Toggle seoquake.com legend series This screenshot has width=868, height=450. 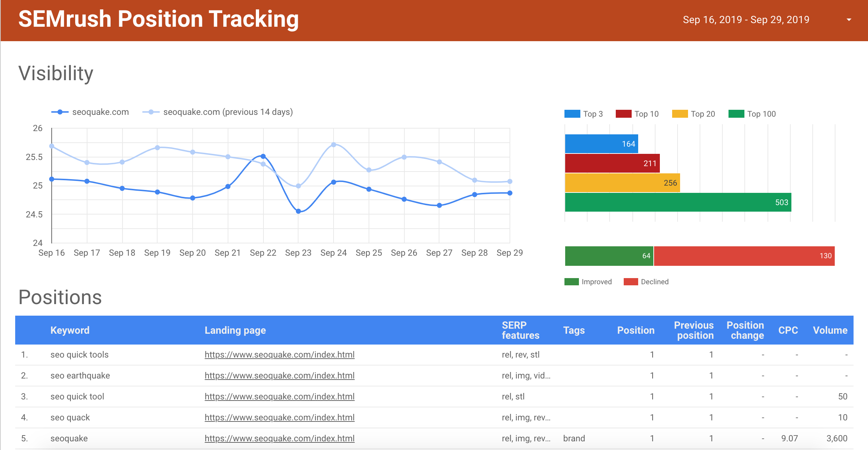point(90,112)
